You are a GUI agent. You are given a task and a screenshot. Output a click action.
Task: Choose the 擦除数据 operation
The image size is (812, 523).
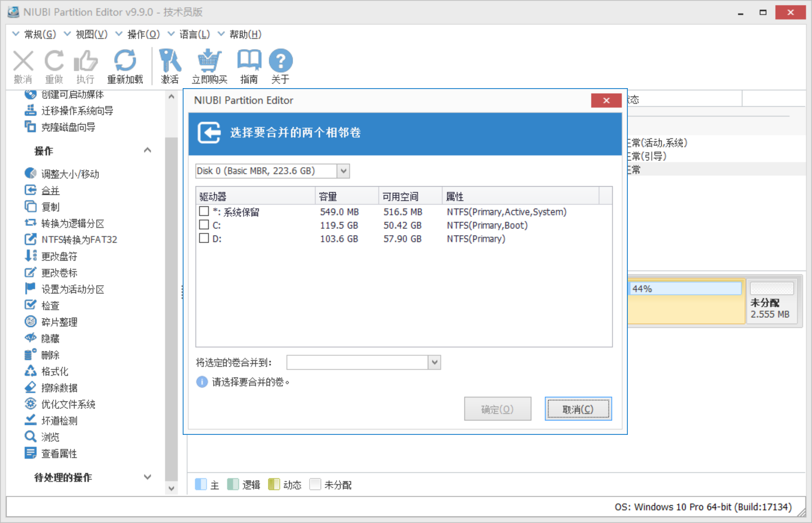point(51,388)
